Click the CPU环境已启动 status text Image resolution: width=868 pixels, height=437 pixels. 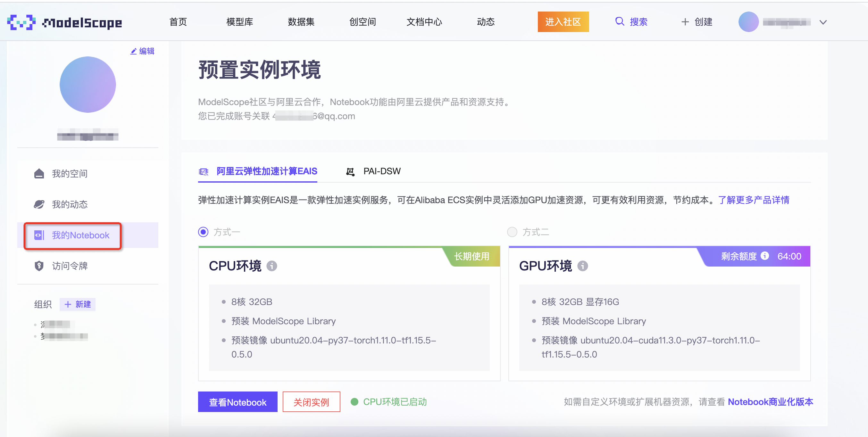[395, 402]
